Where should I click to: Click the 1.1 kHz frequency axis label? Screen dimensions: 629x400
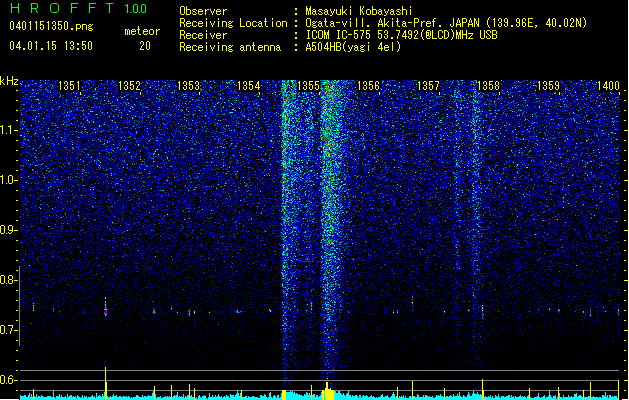[x=9, y=130]
